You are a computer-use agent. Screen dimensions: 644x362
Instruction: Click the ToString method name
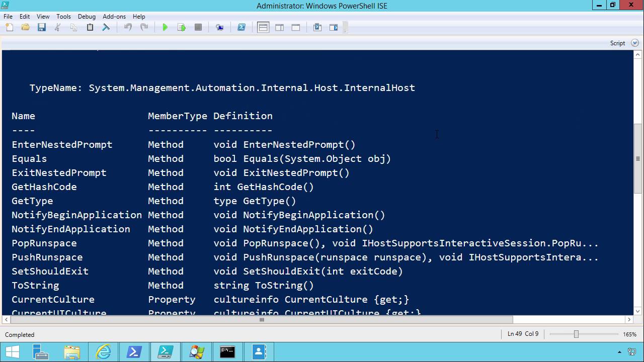coord(35,286)
